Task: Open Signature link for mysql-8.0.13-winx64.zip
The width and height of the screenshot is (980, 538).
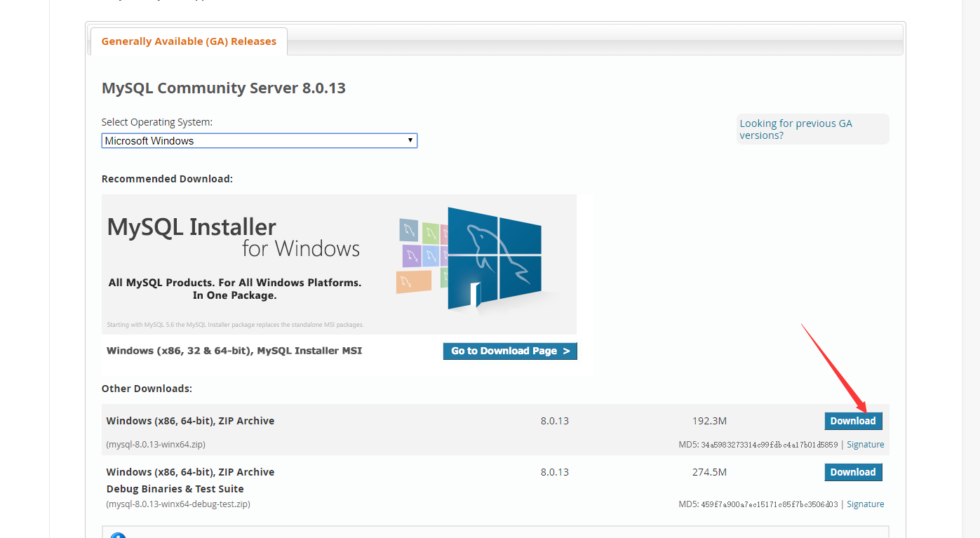Action: tap(865, 445)
